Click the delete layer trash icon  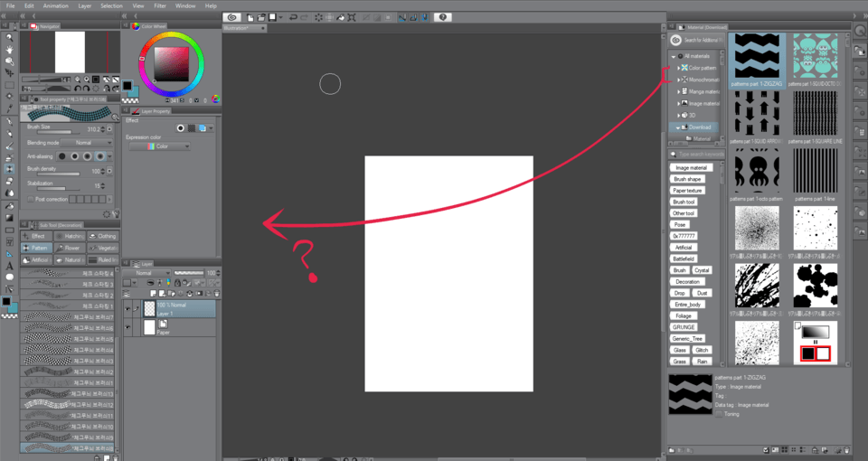pos(216,293)
